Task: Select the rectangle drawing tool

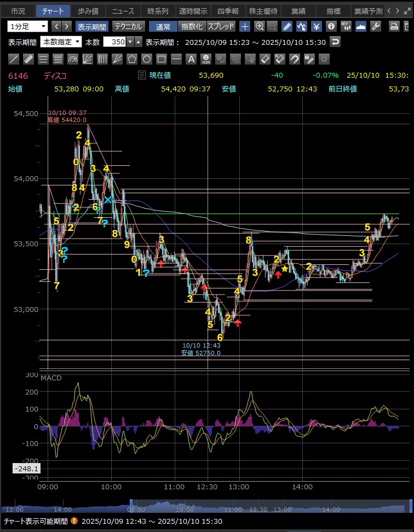Action: click(162, 59)
